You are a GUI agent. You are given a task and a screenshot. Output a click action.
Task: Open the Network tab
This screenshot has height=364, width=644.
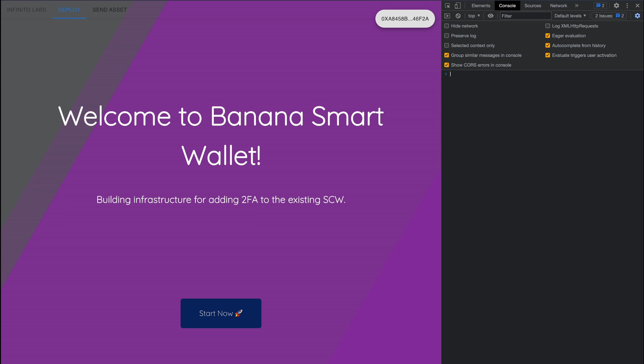click(x=559, y=6)
